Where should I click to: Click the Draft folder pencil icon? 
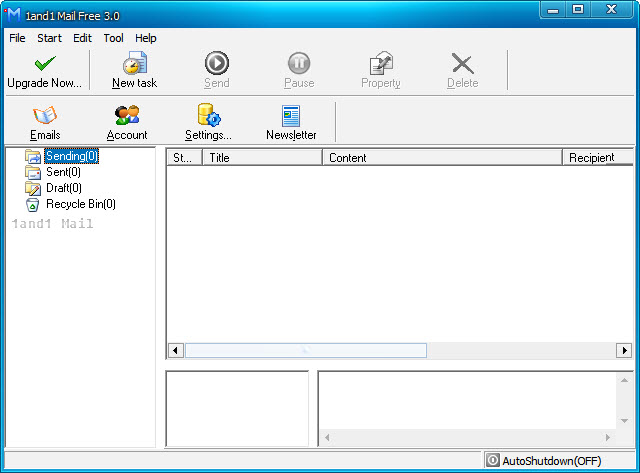pyautogui.click(x=33, y=188)
